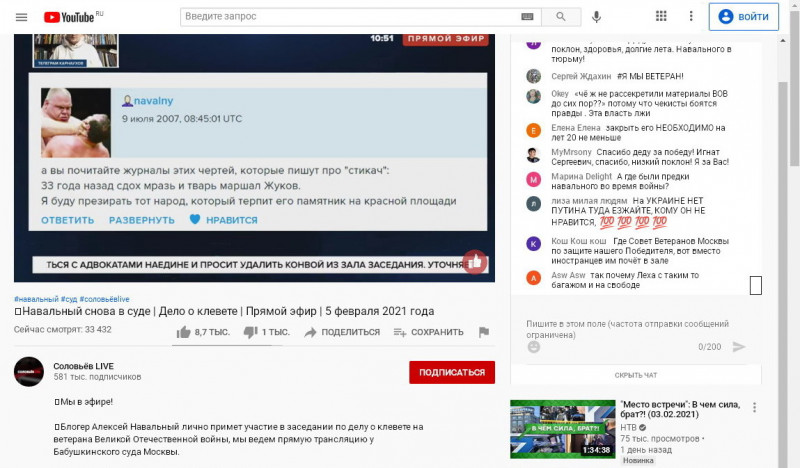
Task: Open the YouTube apps grid
Action: (x=661, y=16)
